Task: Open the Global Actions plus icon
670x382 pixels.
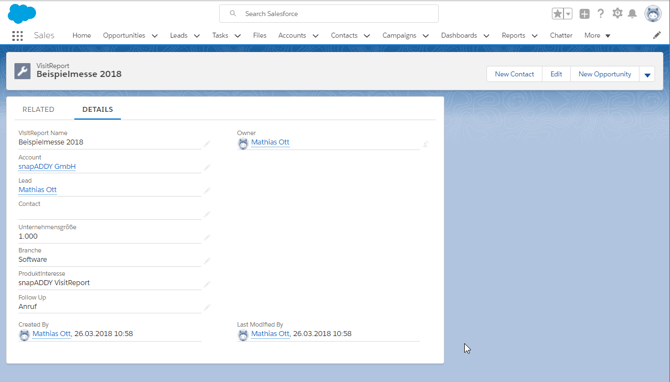Action: coord(585,14)
